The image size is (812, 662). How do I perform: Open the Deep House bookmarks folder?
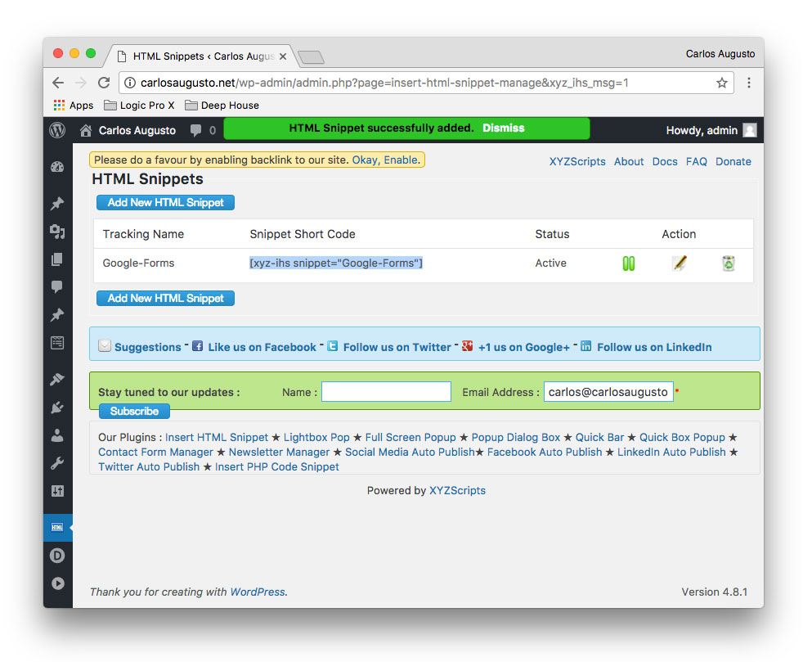(x=222, y=106)
